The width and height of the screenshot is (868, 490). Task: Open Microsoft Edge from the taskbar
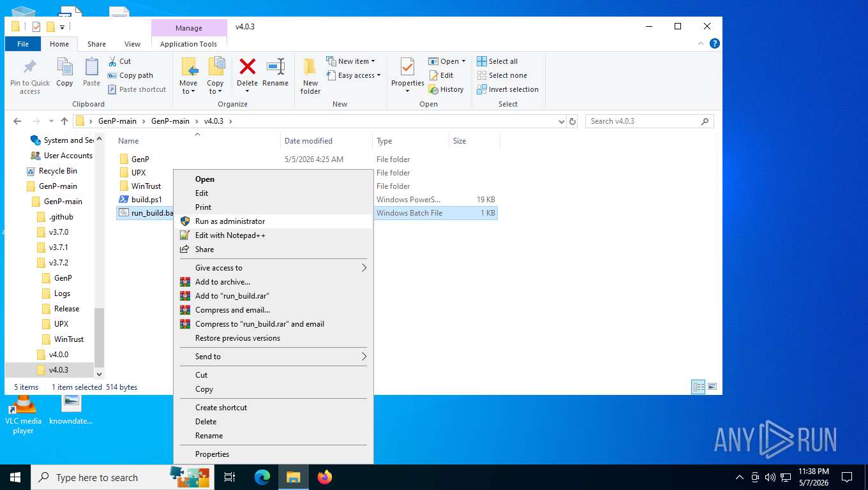(x=262, y=477)
